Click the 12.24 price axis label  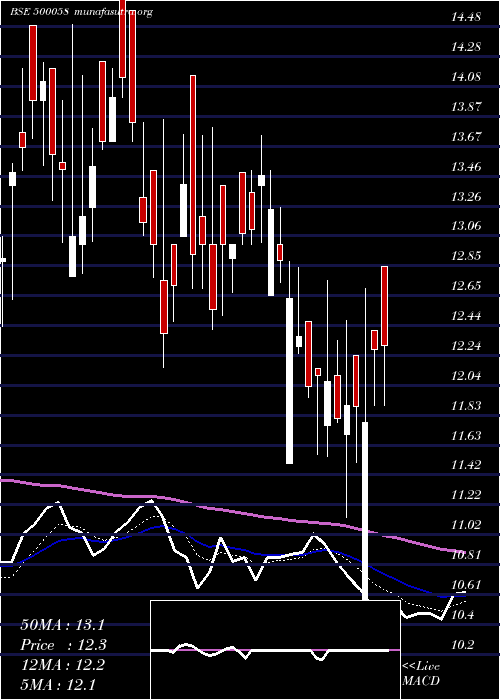(x=466, y=346)
